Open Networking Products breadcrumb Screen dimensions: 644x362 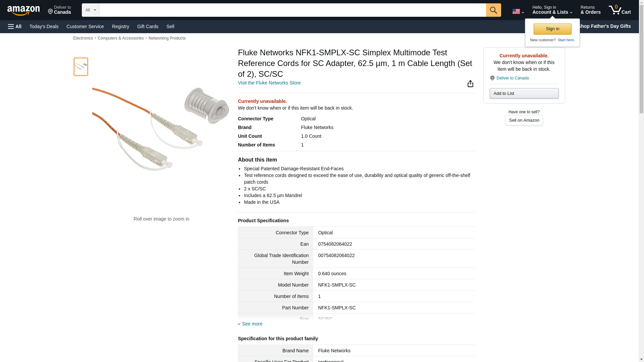pos(167,38)
